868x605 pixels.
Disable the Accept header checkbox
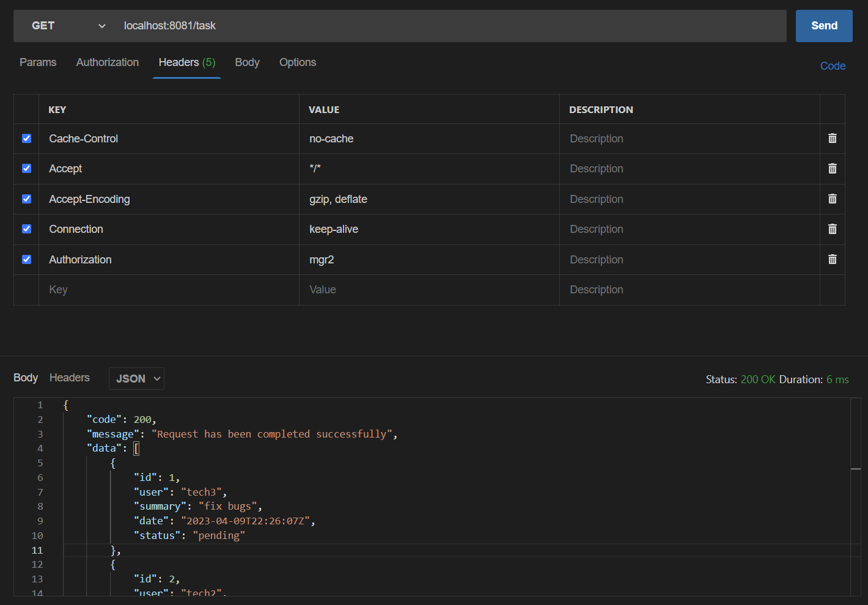(26, 168)
